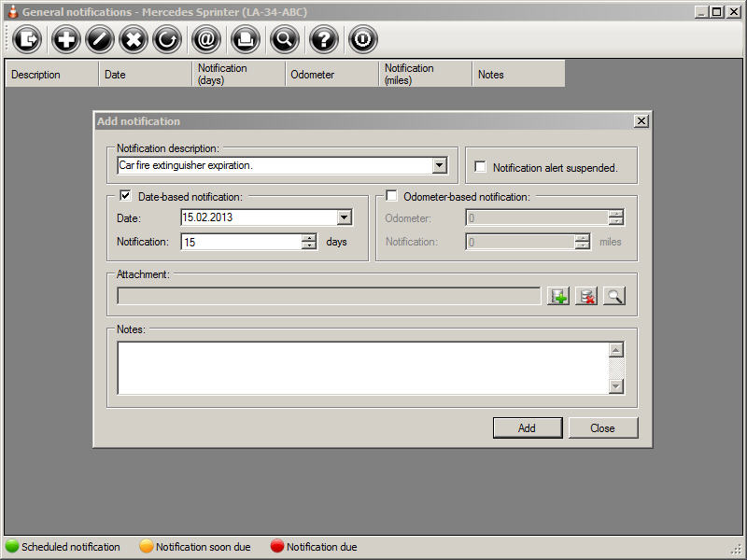
Task: Click the add (plus) toolbar icon
Action: coord(66,39)
